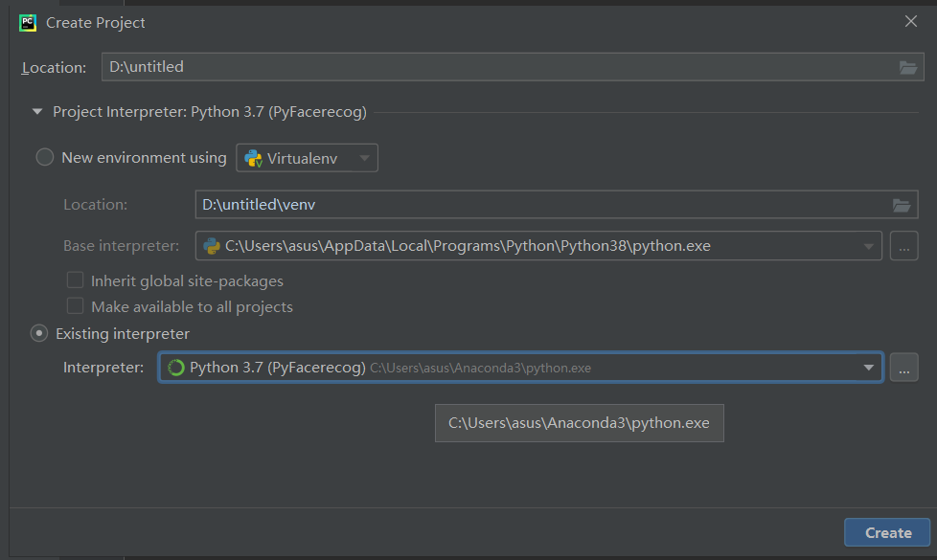This screenshot has width=937, height=560.
Task: Enable Make available to all projects
Action: point(75,306)
